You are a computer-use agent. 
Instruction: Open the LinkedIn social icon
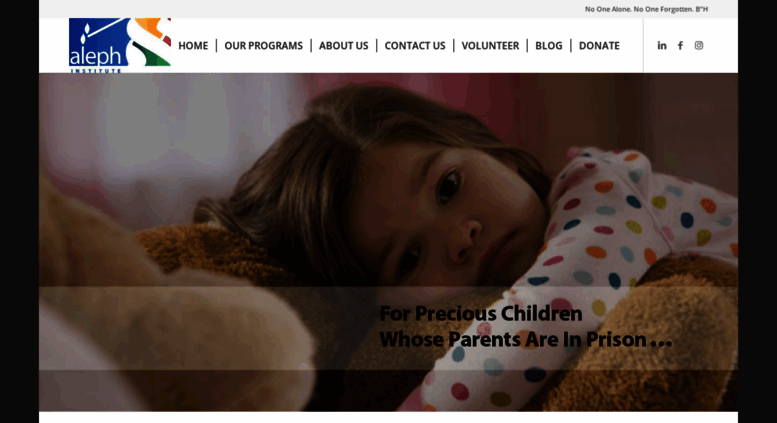[x=662, y=46]
